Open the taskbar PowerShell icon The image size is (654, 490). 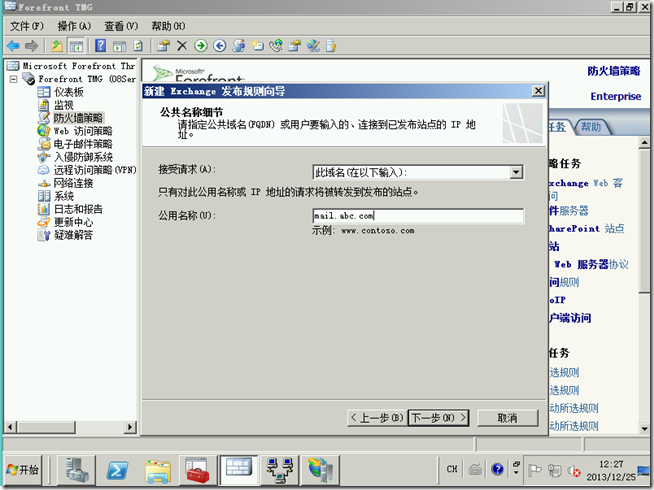(x=117, y=470)
